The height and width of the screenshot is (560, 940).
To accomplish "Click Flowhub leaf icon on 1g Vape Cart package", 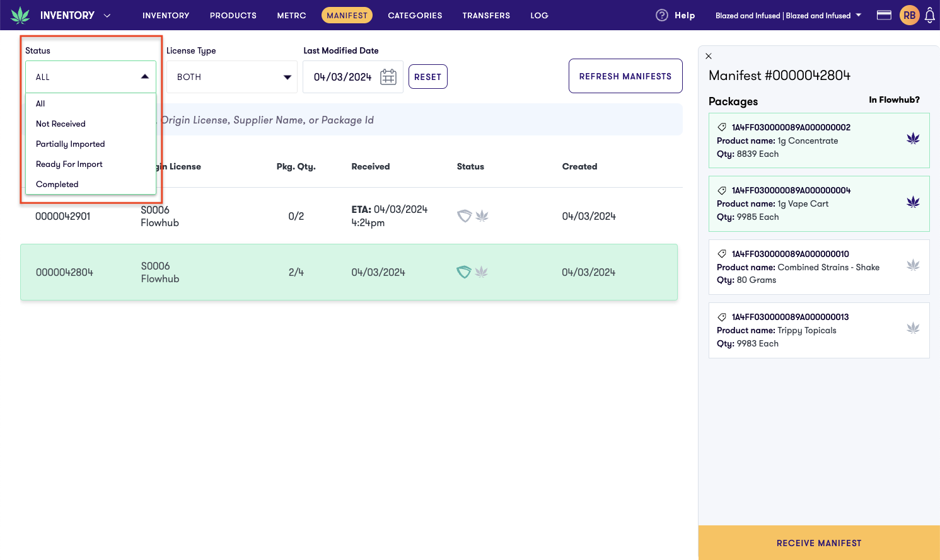I will tap(913, 202).
